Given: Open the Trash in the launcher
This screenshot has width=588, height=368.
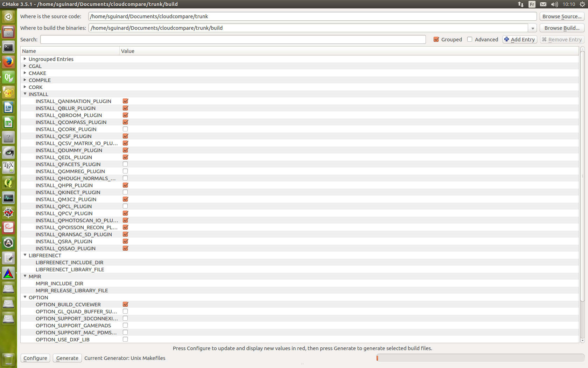Looking at the screenshot, I should (x=8, y=359).
